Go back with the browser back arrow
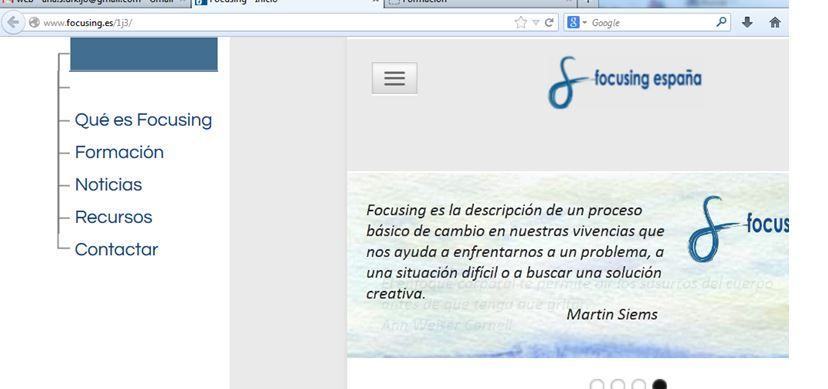The image size is (828, 389). 12,23
